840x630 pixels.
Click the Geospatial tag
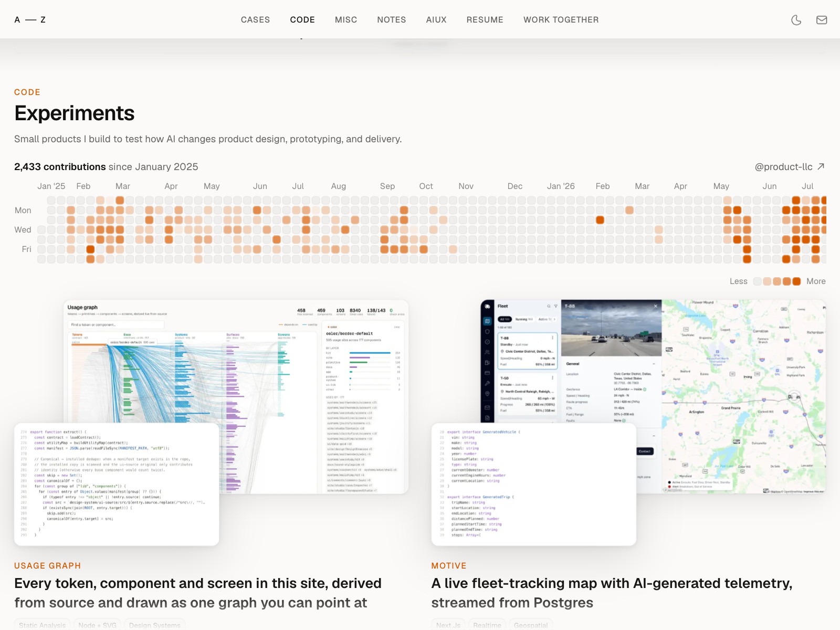531,625
